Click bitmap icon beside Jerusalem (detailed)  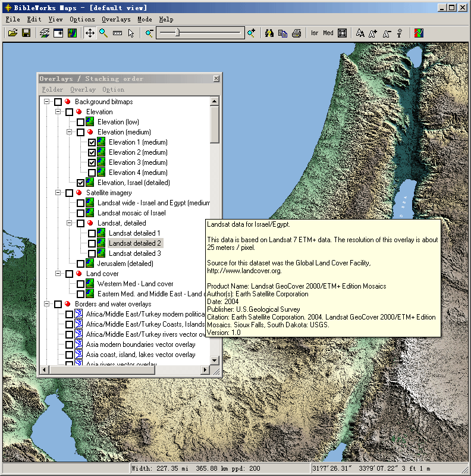(90, 263)
